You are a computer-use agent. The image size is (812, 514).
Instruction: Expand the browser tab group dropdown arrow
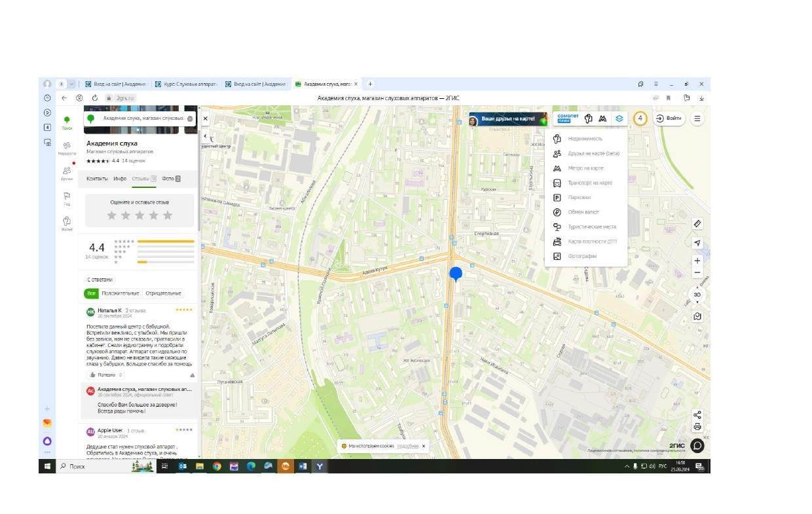pos(71,84)
